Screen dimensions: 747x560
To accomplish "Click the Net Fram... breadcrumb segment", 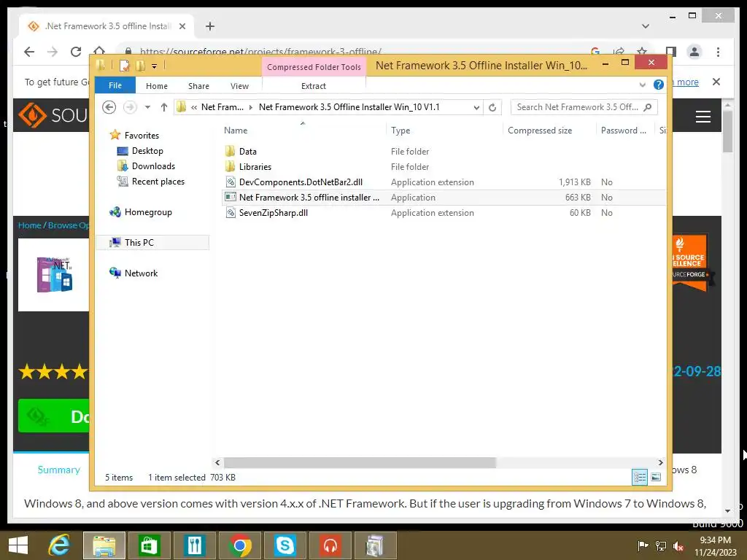I will pyautogui.click(x=222, y=107).
